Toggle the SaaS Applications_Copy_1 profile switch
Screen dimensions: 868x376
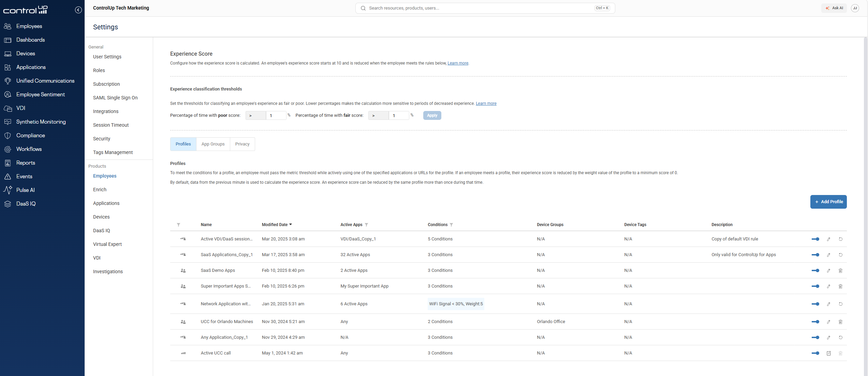(815, 255)
